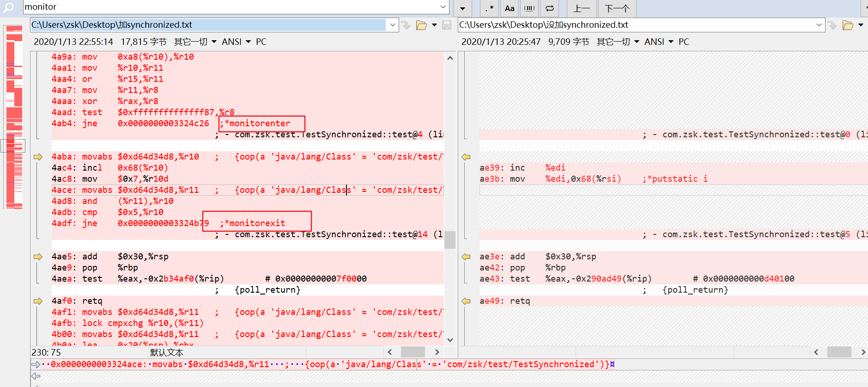Toggle Aa match case option
The image size is (868, 387).
[x=510, y=8]
